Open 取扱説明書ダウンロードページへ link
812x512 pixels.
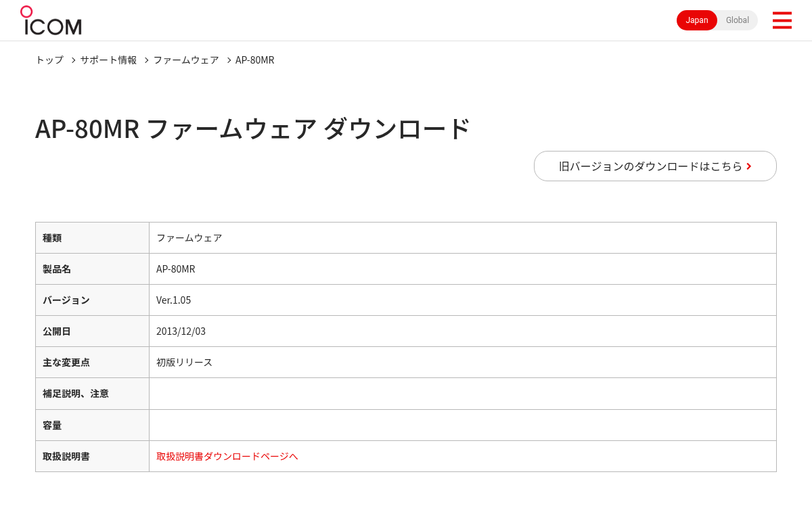pos(227,456)
